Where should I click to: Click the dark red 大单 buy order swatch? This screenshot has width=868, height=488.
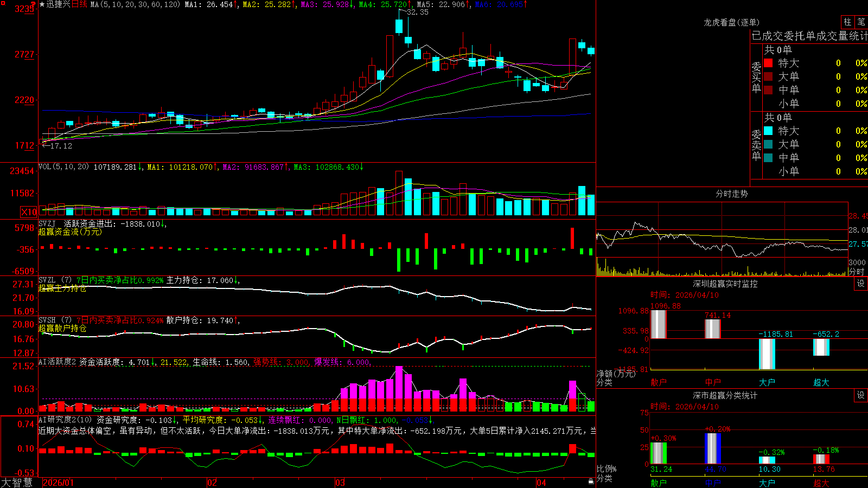[x=768, y=76]
